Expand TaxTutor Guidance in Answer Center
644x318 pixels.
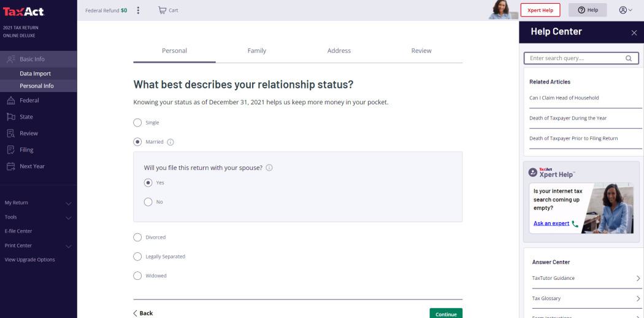pyautogui.click(x=585, y=278)
